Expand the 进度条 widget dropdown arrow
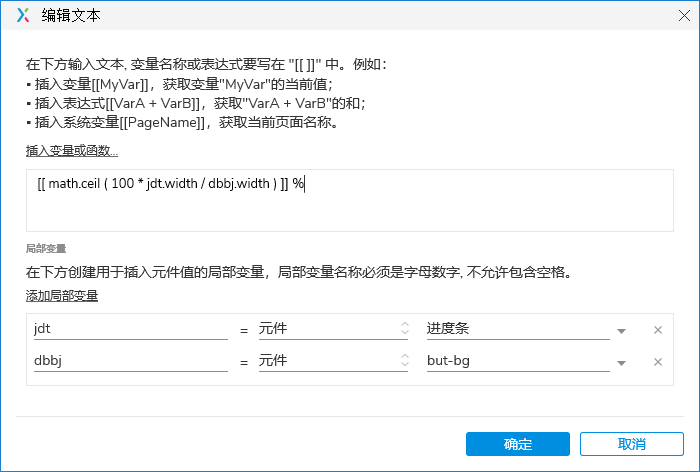This screenshot has width=700, height=472. 621,331
